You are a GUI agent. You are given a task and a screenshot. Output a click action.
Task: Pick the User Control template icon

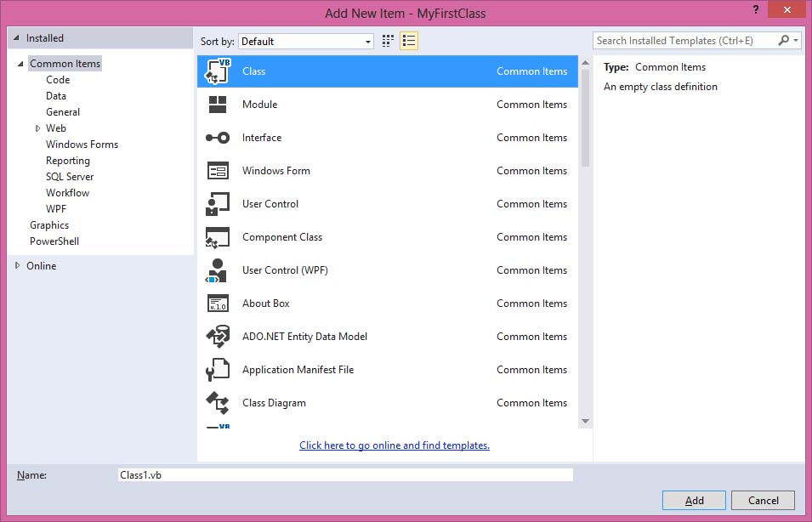click(218, 204)
